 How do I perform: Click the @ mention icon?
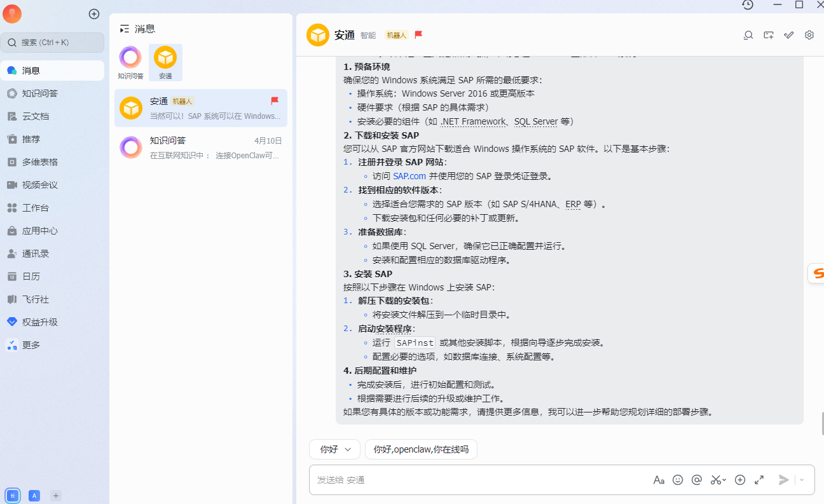(x=697, y=480)
